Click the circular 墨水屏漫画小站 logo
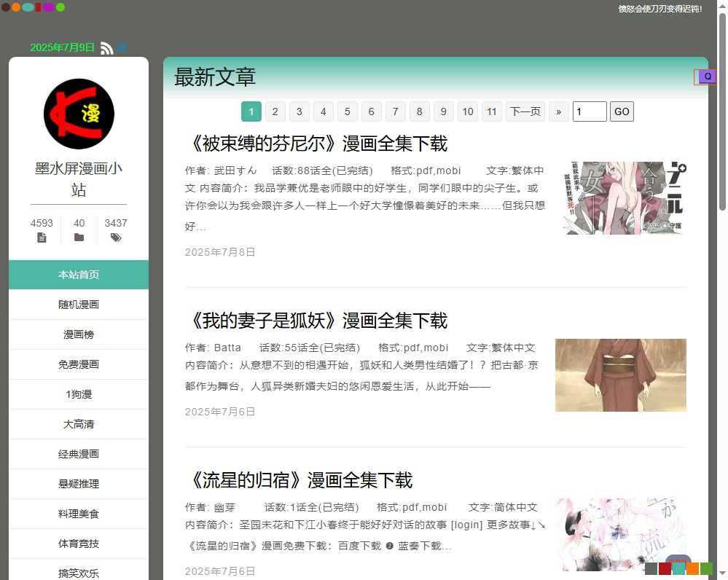Screen dimensions: 728x580 click(78, 114)
